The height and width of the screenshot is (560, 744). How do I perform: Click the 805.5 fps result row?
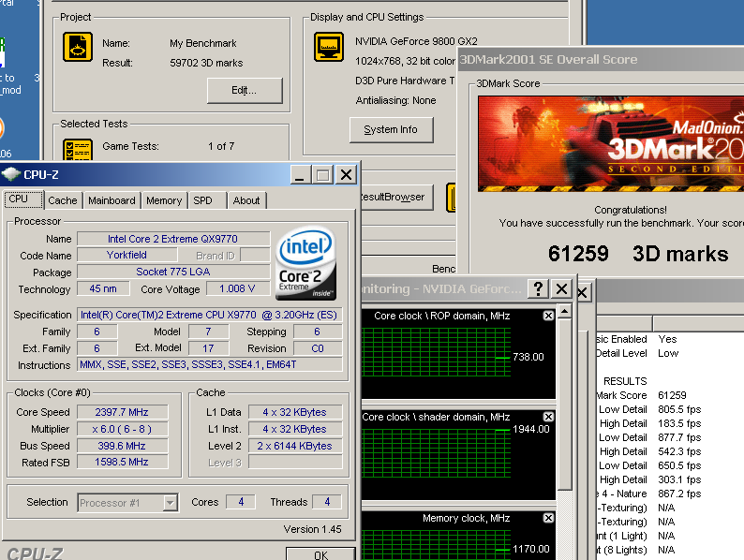679,409
